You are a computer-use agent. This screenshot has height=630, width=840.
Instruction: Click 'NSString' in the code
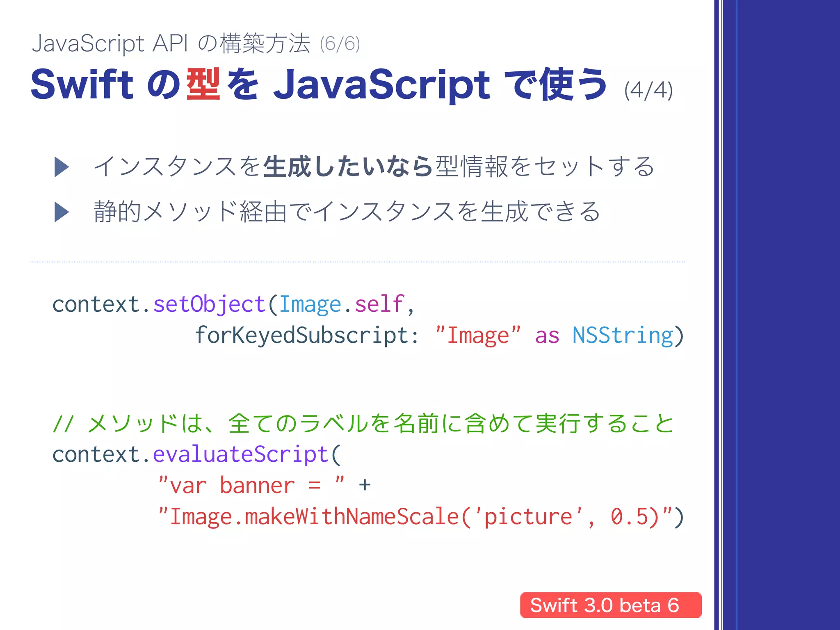pos(623,336)
